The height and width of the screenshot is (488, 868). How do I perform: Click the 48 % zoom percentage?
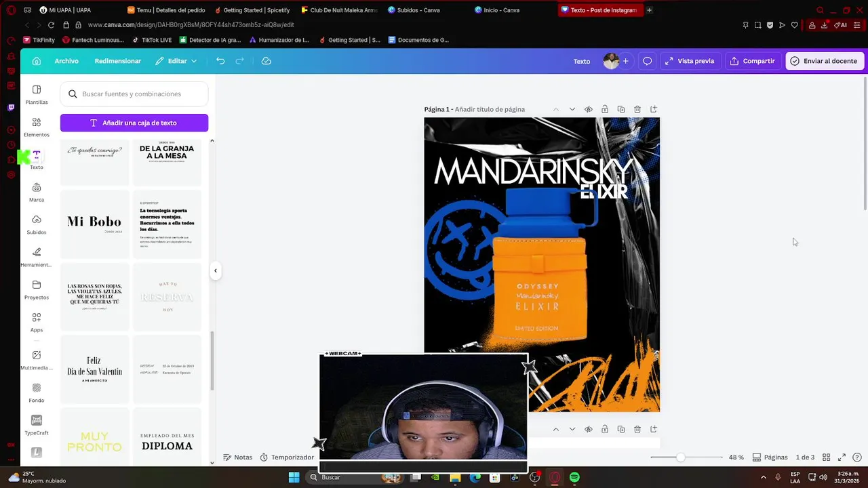[736, 457]
